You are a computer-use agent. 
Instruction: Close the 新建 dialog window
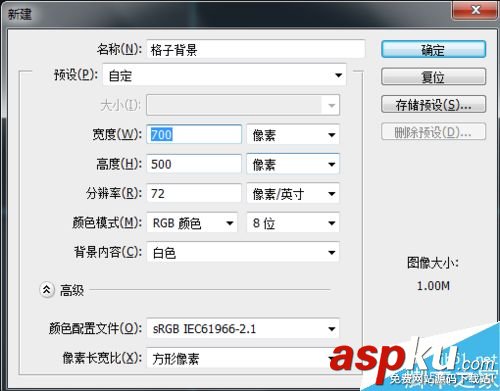pyautogui.click(x=476, y=10)
